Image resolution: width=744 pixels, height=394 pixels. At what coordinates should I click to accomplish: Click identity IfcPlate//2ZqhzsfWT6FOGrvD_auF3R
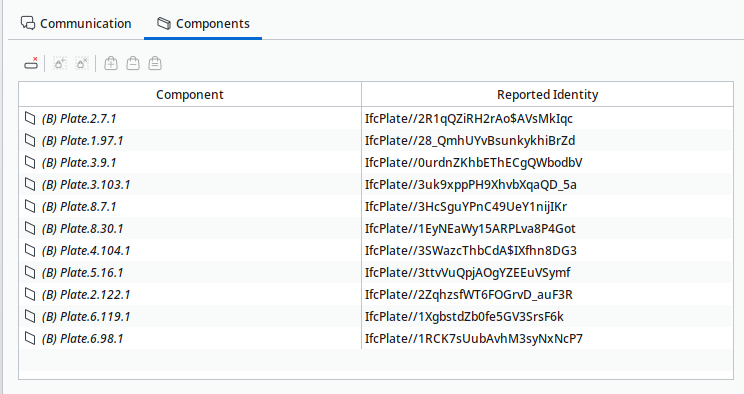[x=469, y=294]
